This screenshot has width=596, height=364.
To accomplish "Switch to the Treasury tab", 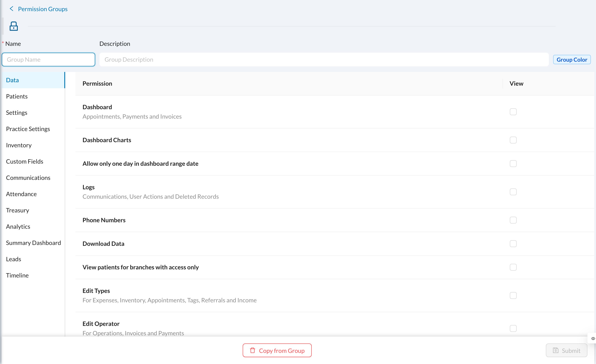I will click(x=33, y=210).
